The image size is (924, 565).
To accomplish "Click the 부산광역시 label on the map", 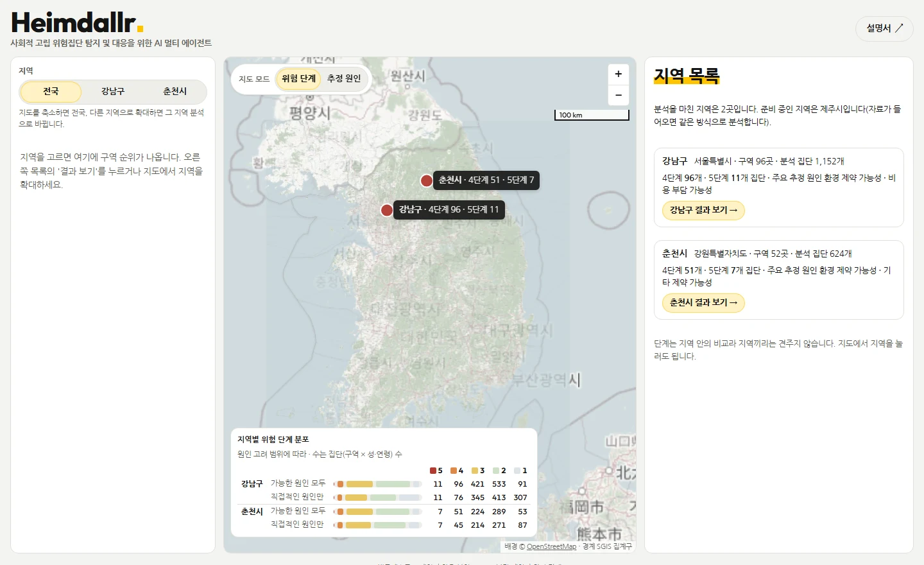I will [546, 380].
